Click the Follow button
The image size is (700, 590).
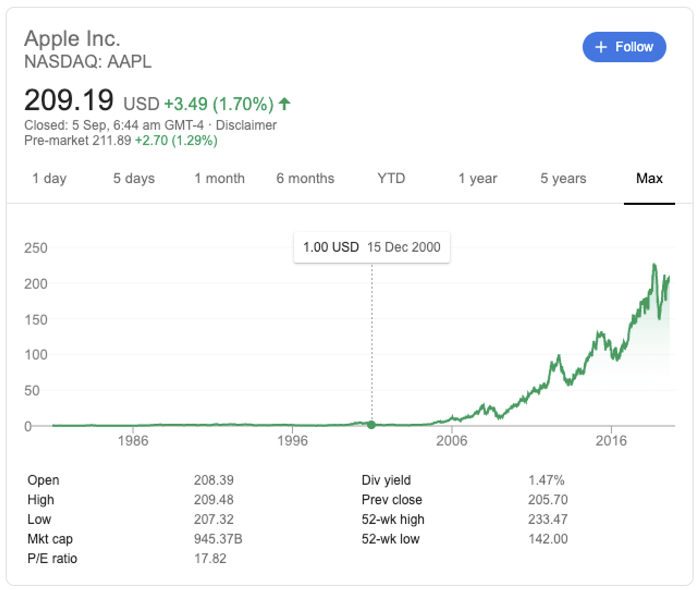point(624,47)
